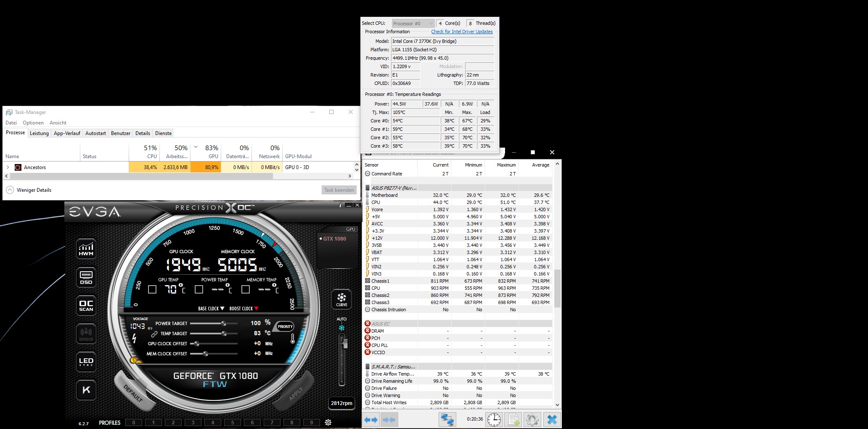
Task: Switch to the Dienste tab
Action: coord(163,133)
